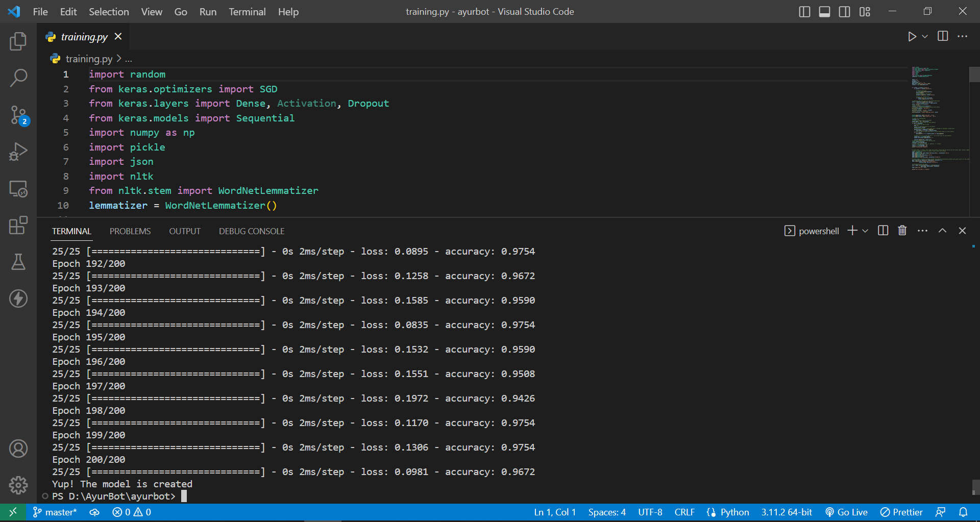980x522 pixels.
Task: Open the Go menu
Action: pyautogui.click(x=181, y=12)
